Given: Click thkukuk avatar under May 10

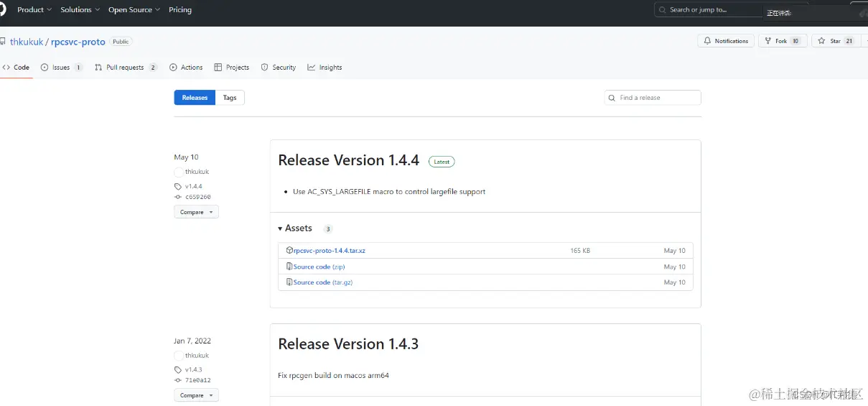Looking at the screenshot, I should pos(179,172).
